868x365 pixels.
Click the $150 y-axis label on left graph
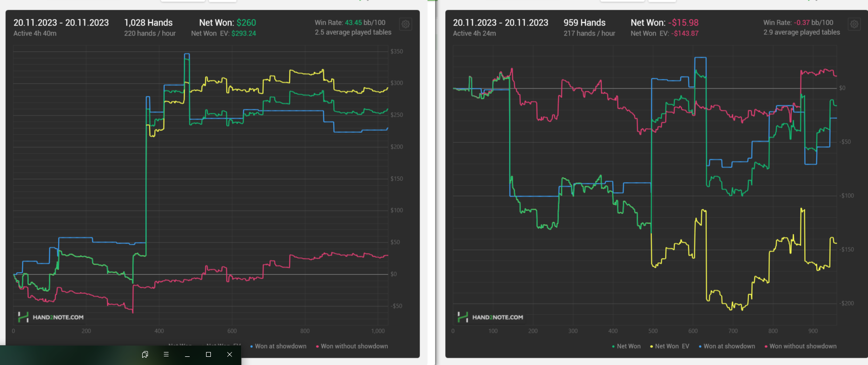pos(397,179)
